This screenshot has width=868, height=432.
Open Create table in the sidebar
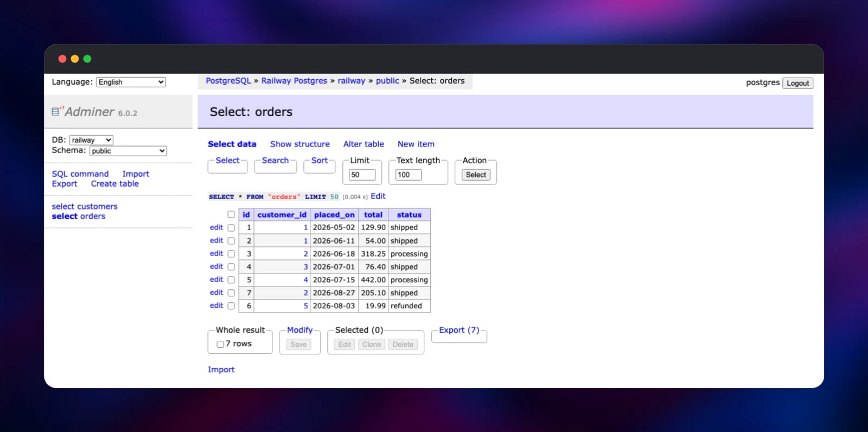pos(115,184)
